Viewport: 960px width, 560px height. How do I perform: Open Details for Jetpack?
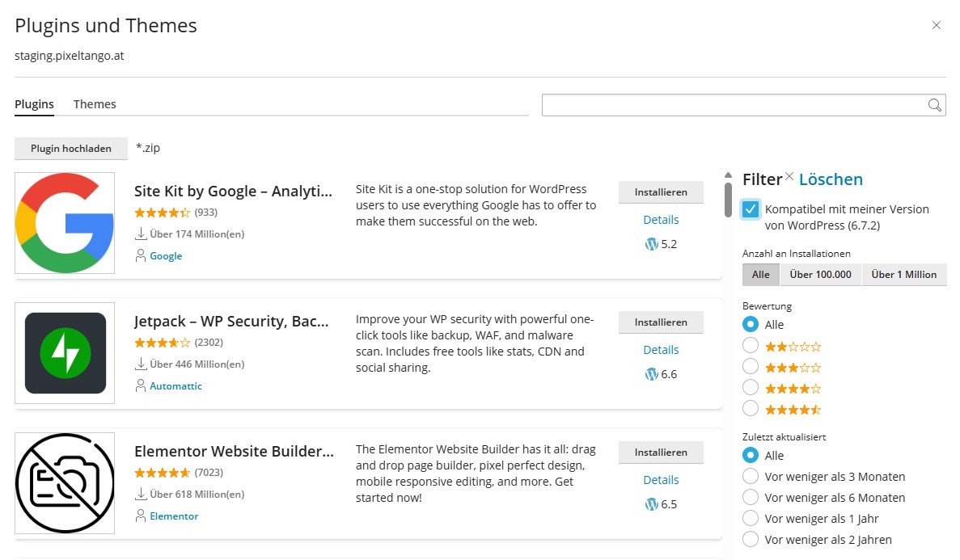[661, 350]
